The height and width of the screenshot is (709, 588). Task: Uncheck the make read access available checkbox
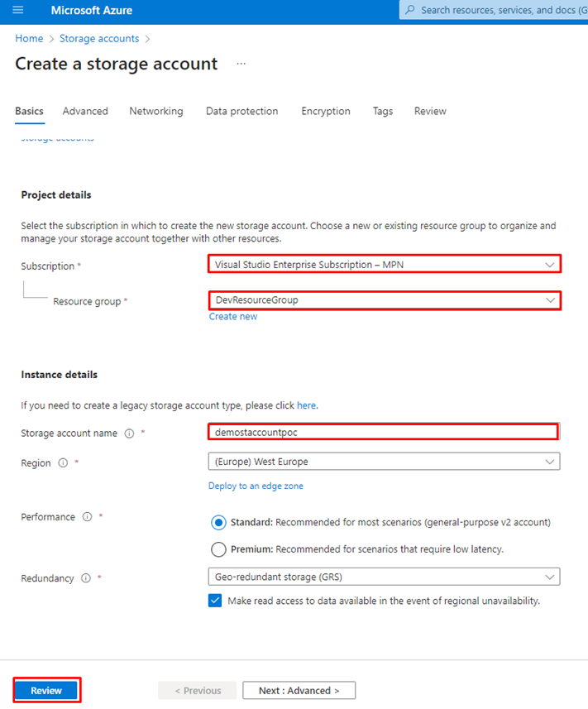[x=216, y=601]
